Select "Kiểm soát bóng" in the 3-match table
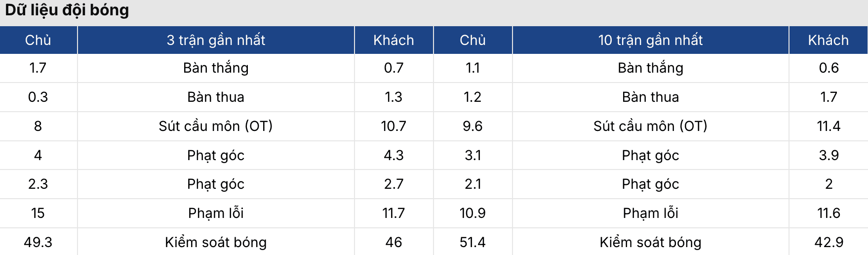The height and width of the screenshot is (255, 868). [216, 242]
